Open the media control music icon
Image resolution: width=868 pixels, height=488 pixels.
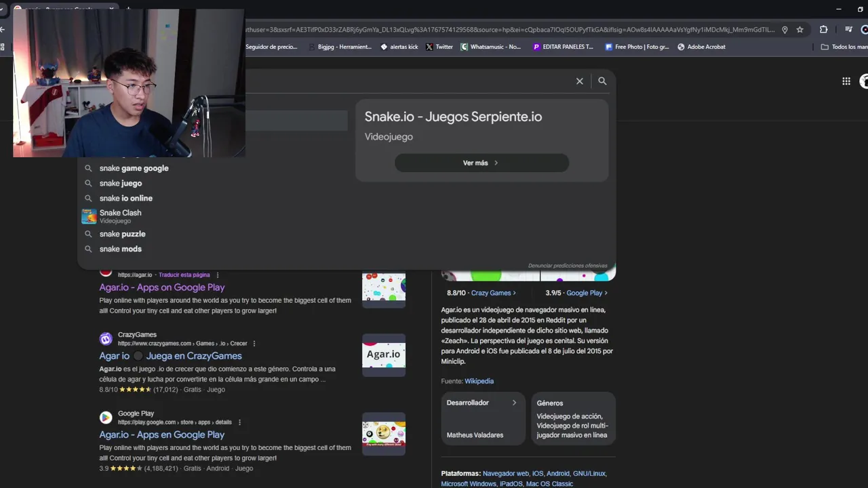(x=848, y=30)
